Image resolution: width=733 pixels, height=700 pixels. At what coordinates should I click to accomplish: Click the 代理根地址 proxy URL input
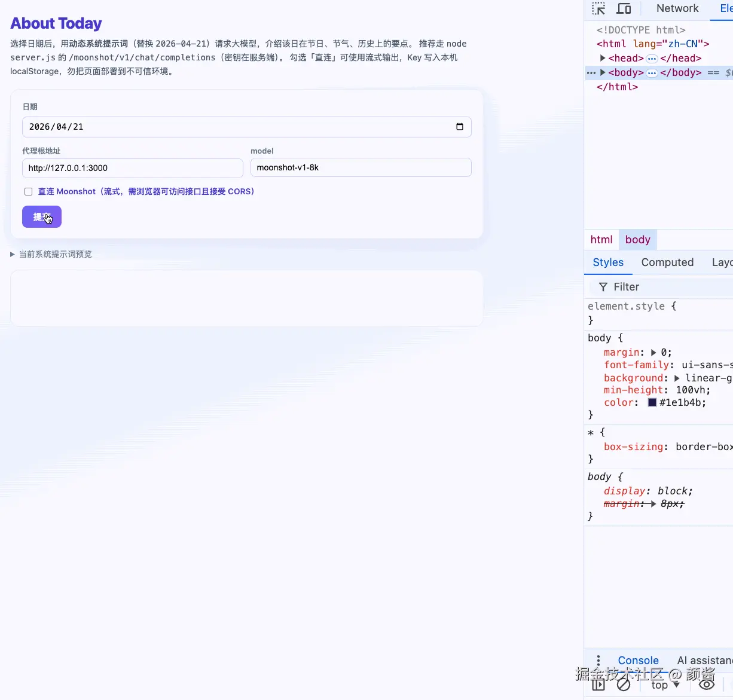click(x=133, y=168)
